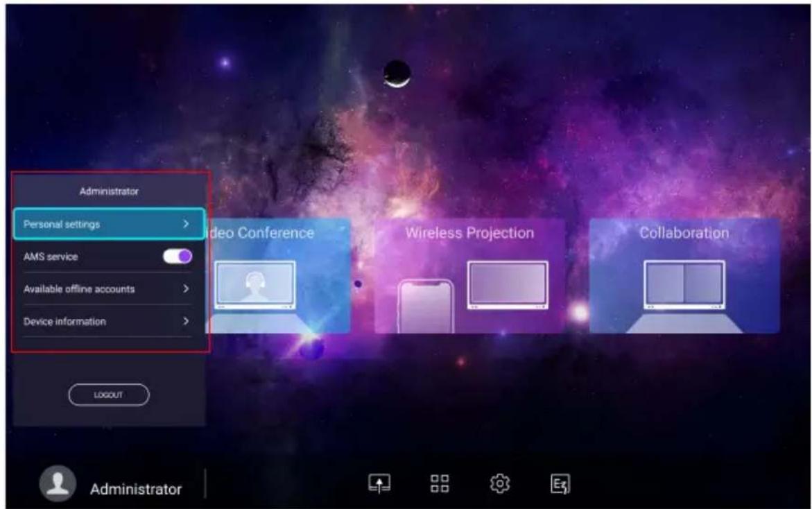
Task: Click the Administrator panel title
Action: [x=109, y=191]
